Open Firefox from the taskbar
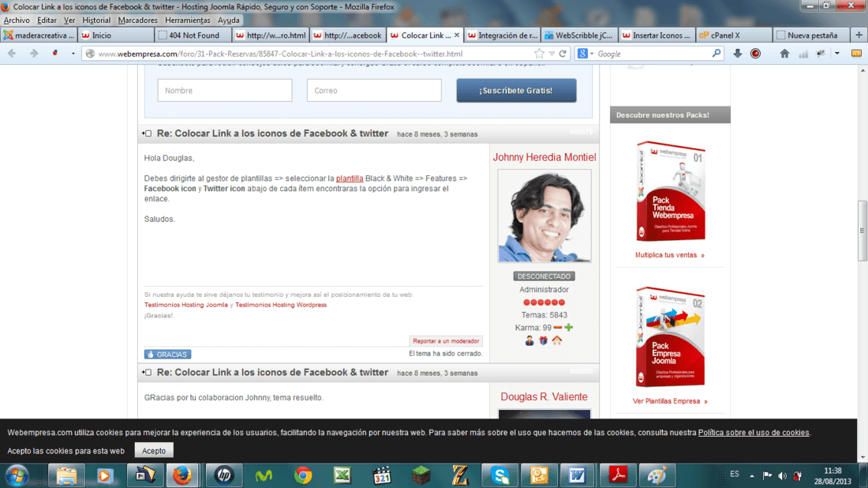 pyautogui.click(x=182, y=475)
